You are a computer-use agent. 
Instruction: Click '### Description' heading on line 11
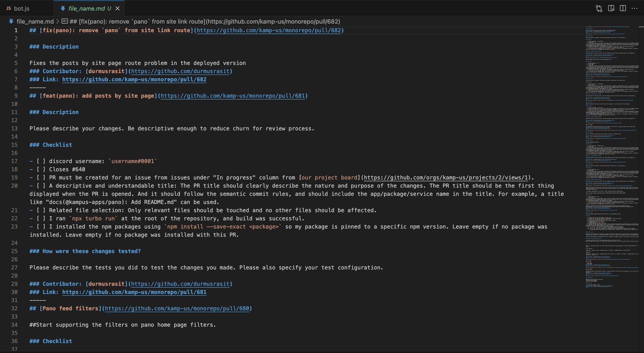pos(54,112)
